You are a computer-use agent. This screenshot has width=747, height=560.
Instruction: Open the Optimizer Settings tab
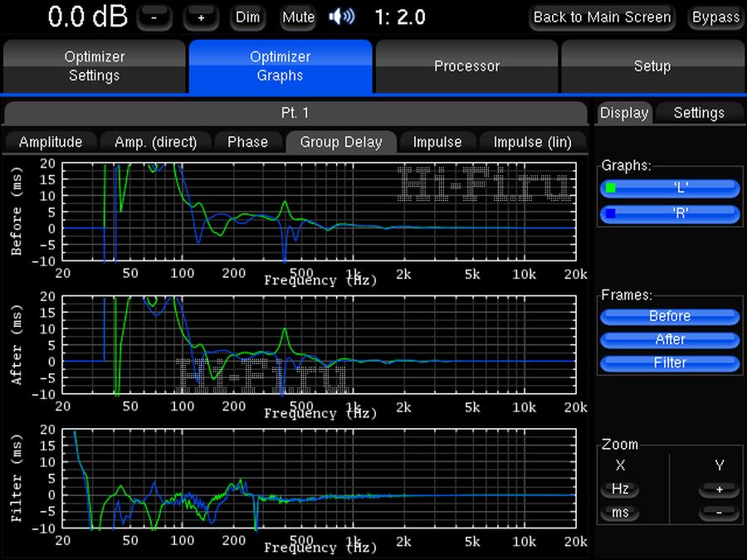coord(95,66)
